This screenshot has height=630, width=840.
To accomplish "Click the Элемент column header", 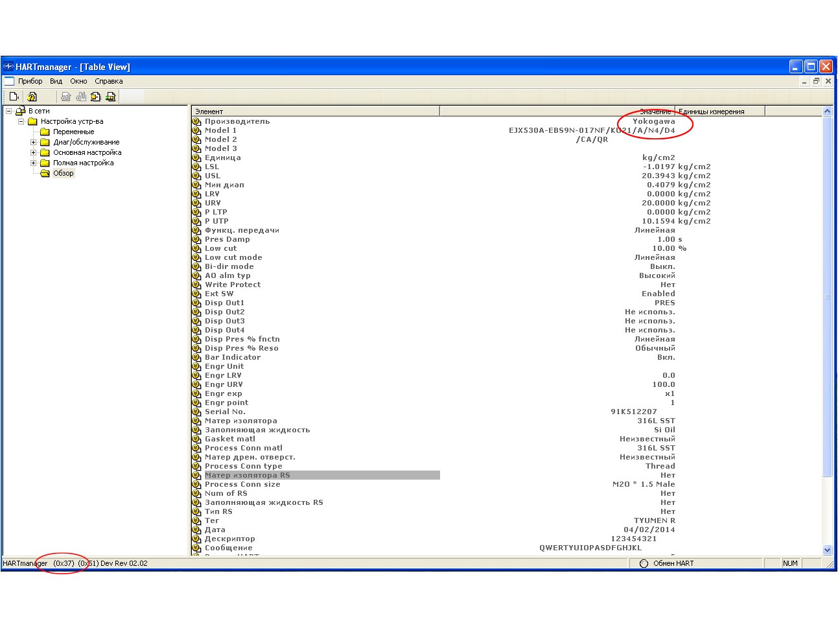I will coord(315,111).
